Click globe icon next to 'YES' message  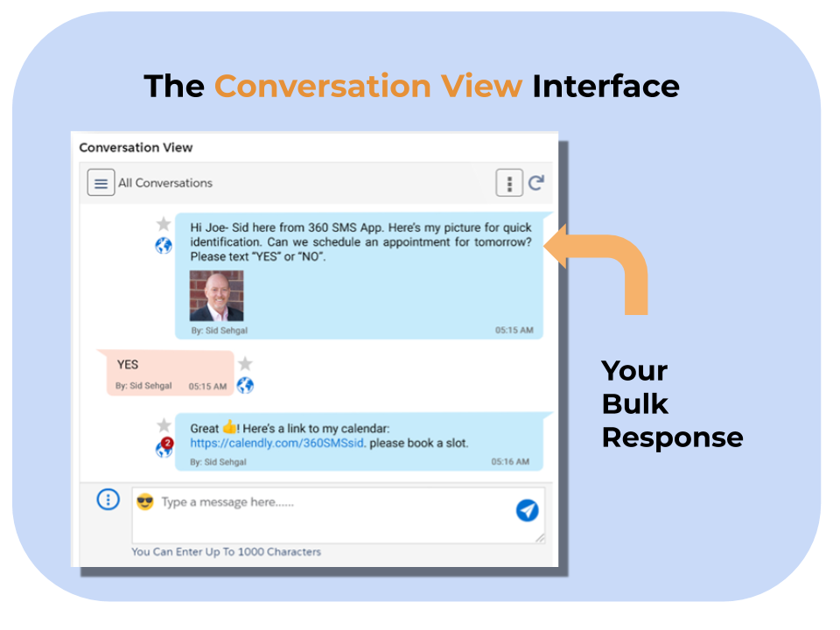[x=245, y=385]
